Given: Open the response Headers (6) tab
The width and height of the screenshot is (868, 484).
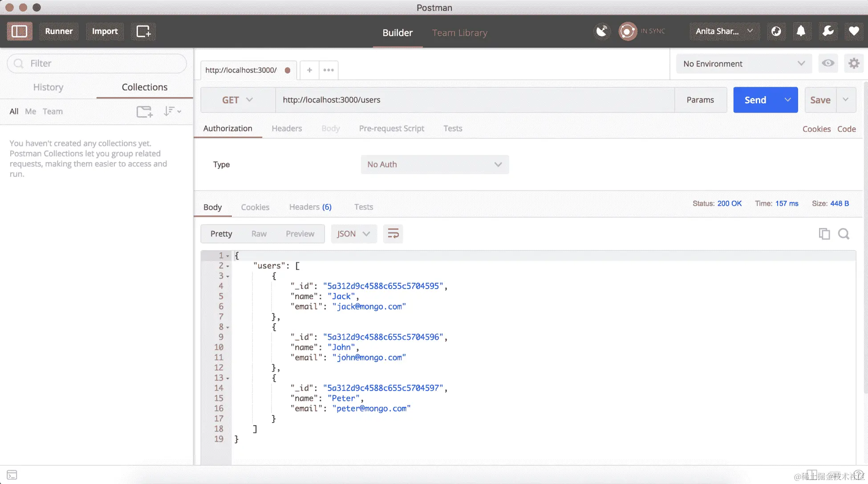Looking at the screenshot, I should point(310,207).
